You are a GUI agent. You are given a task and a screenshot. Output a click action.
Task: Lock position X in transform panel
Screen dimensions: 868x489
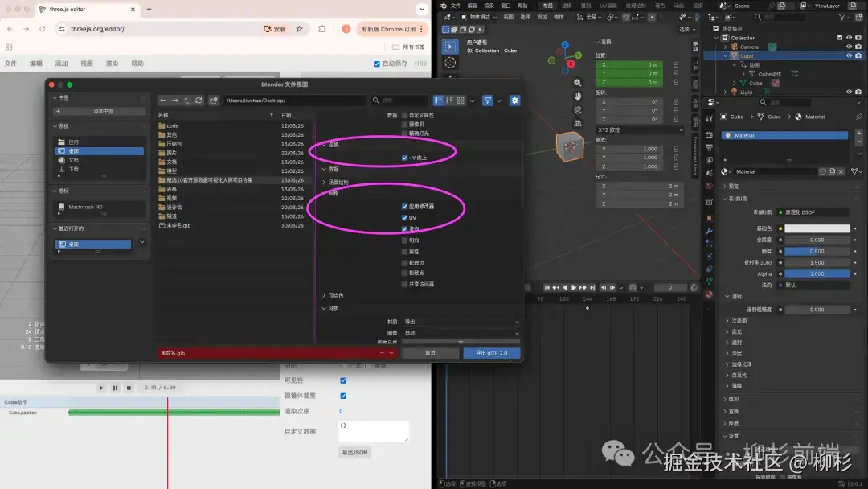tap(676, 65)
